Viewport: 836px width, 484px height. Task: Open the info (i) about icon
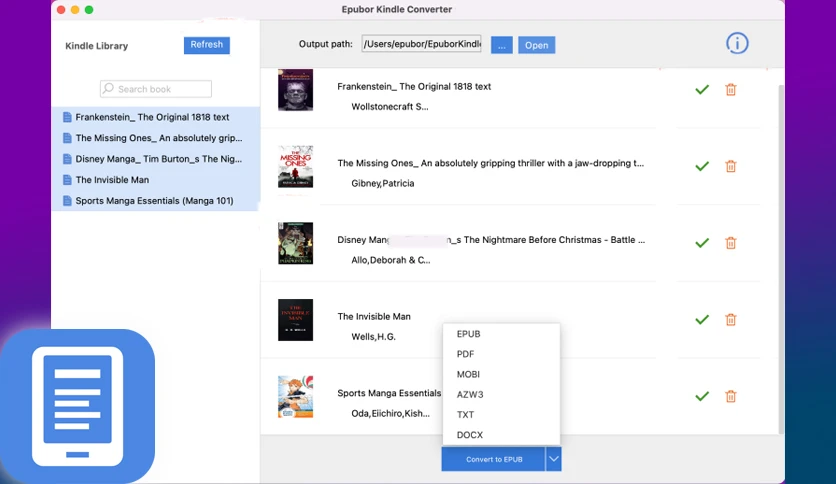pos(737,43)
